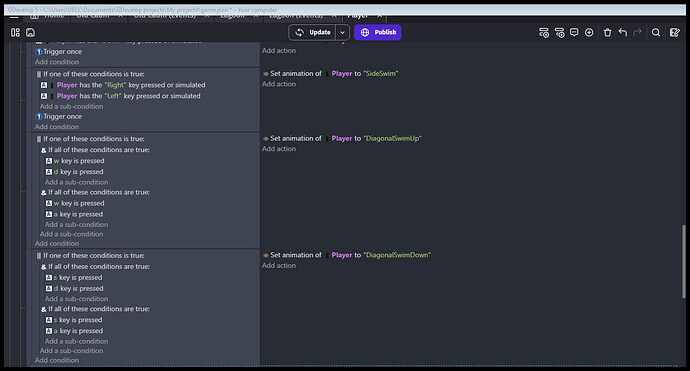690x371 pixels.
Task: Click "Add action" under the SideSwim action
Action: pyautogui.click(x=279, y=84)
